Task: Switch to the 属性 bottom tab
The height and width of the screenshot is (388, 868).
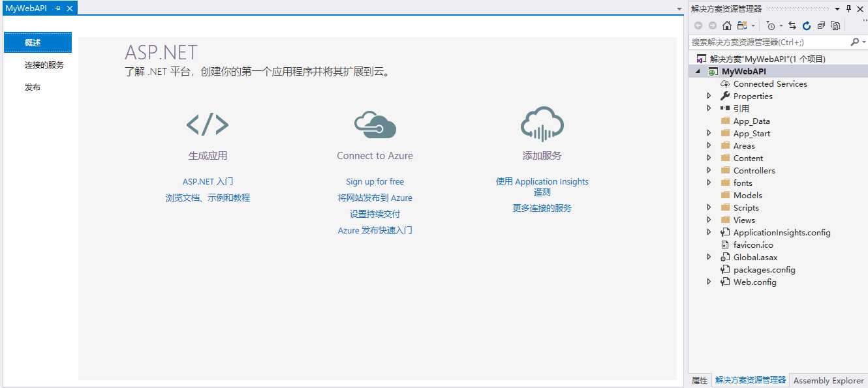Action: coord(700,380)
